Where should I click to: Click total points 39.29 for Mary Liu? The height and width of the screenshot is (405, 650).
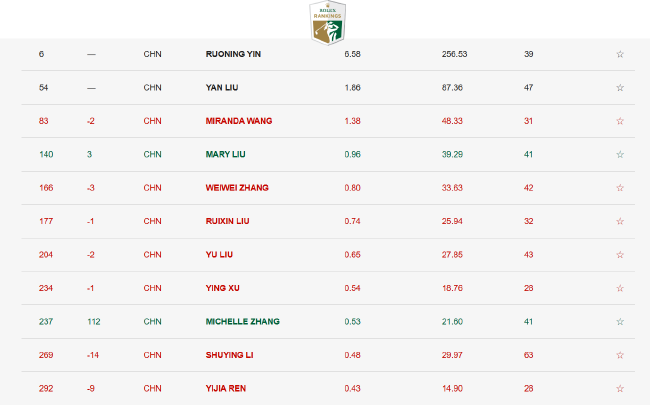pos(452,155)
